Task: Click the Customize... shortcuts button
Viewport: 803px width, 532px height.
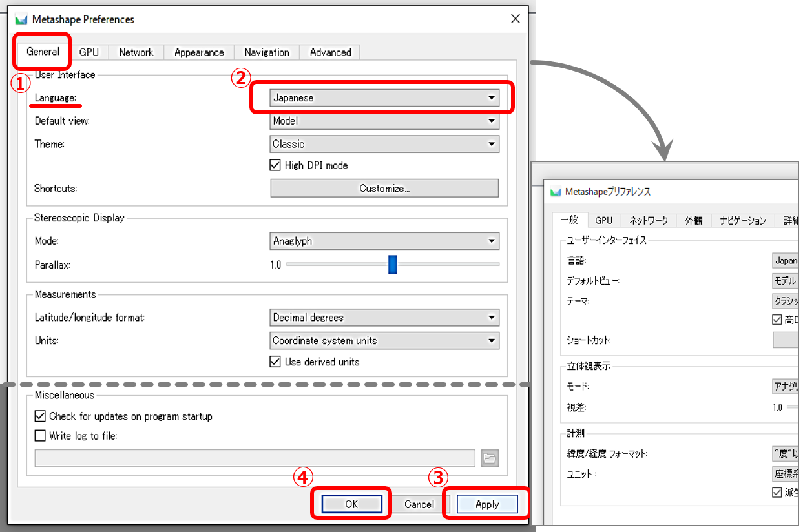Action: (384, 188)
